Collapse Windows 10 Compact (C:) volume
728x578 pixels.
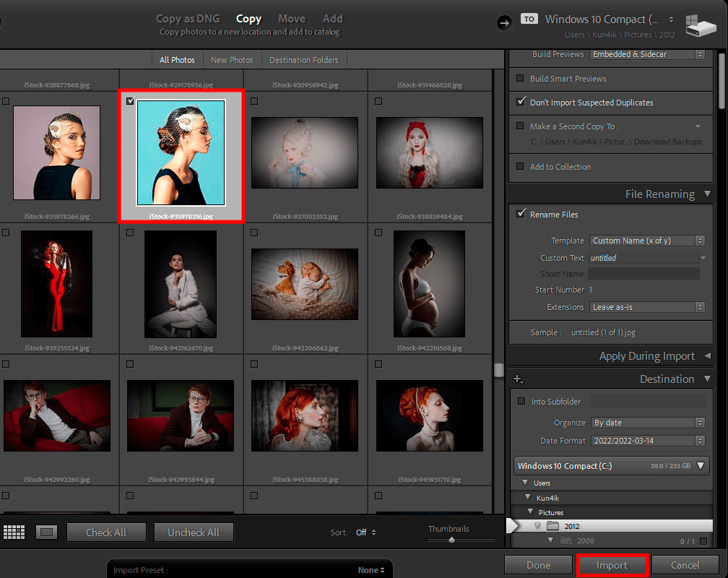[701, 465]
